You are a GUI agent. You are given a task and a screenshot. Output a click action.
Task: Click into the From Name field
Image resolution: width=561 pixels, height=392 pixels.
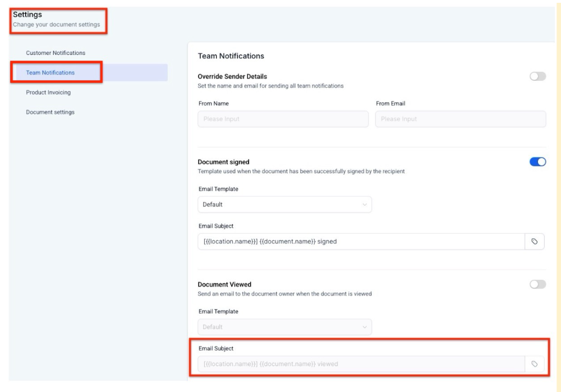(283, 119)
